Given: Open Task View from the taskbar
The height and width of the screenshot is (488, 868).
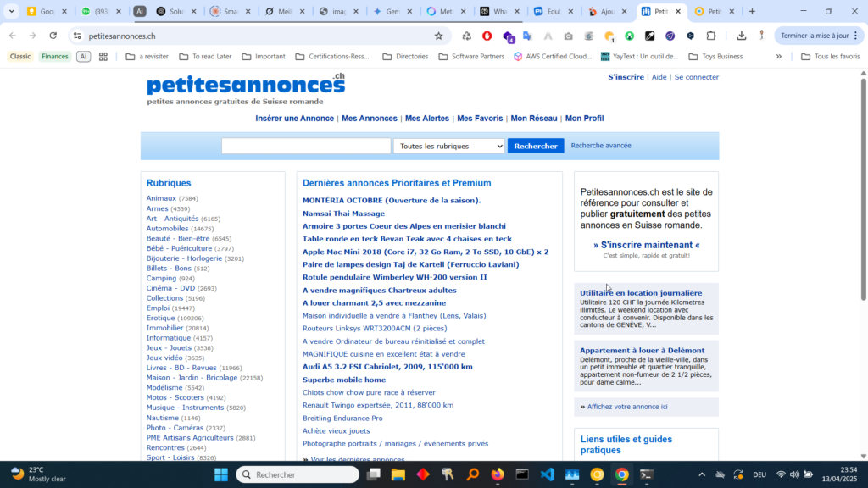Looking at the screenshot, I should point(374,474).
